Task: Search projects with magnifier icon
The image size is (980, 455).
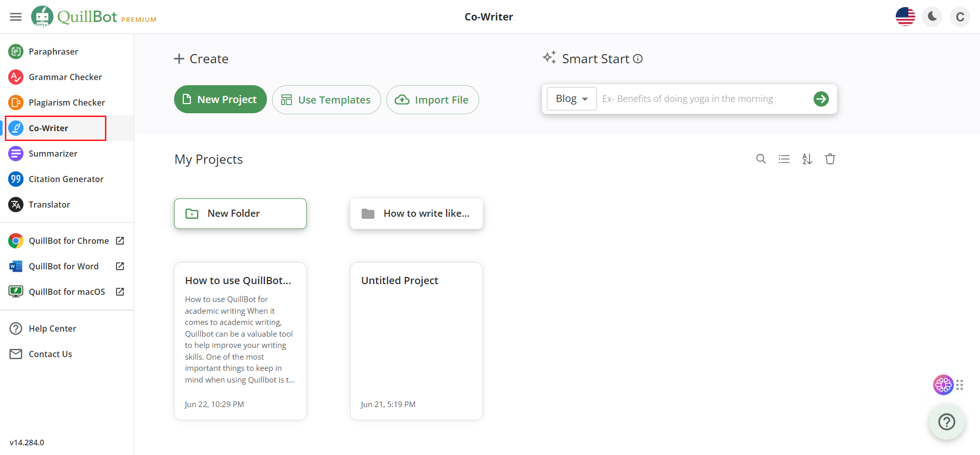Action: click(761, 159)
